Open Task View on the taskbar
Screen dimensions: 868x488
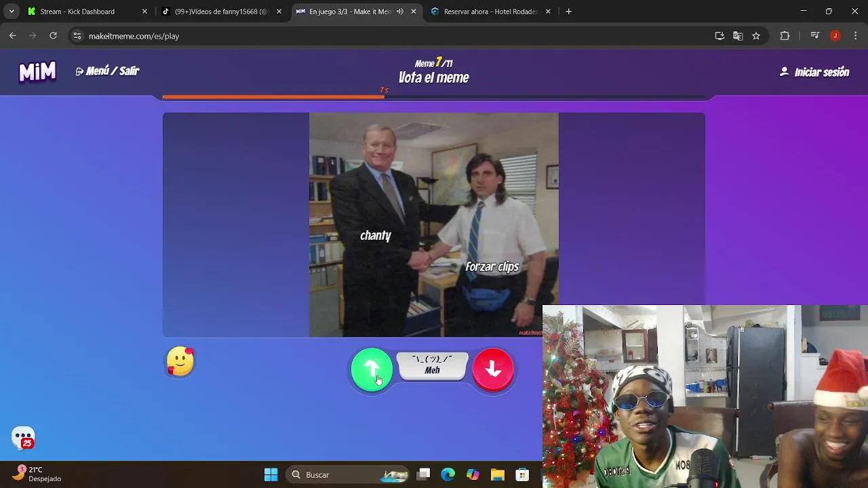click(424, 474)
